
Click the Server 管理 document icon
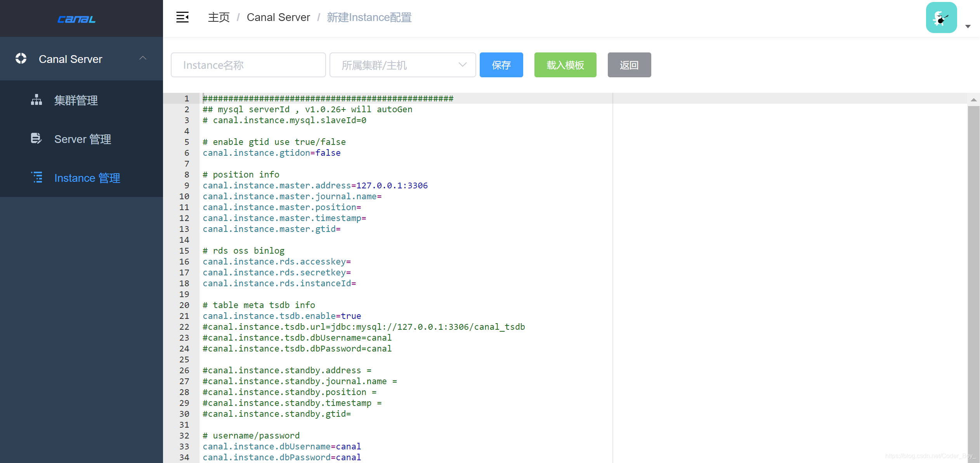pos(36,139)
